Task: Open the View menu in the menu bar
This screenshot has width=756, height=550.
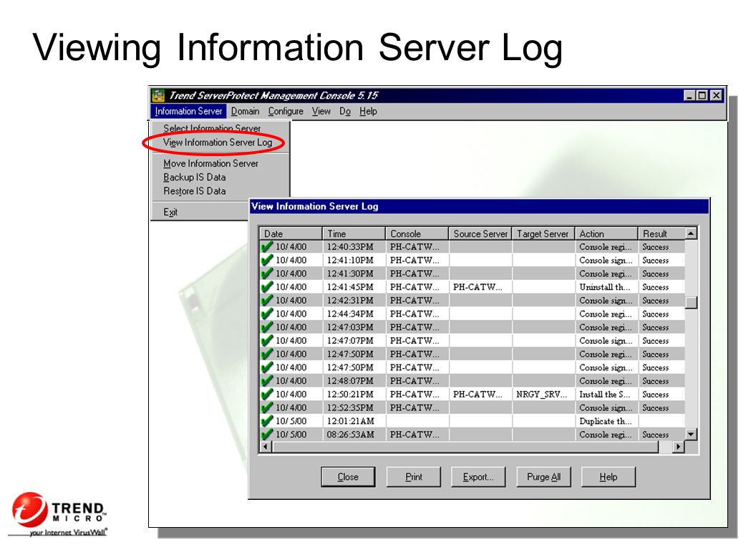Action: pyautogui.click(x=321, y=112)
